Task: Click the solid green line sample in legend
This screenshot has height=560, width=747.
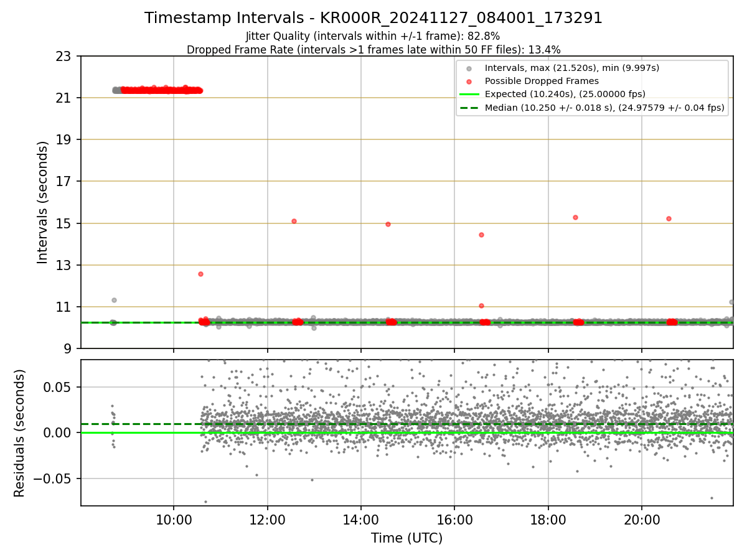Action: click(469, 95)
